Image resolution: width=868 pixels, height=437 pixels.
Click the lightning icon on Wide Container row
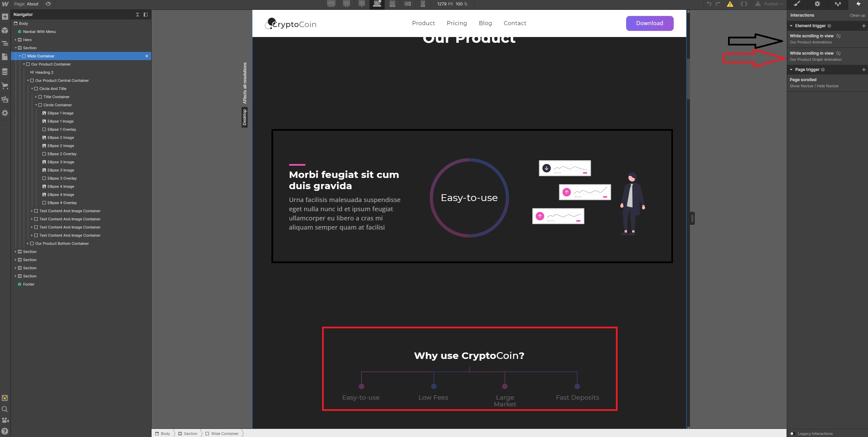coord(147,56)
